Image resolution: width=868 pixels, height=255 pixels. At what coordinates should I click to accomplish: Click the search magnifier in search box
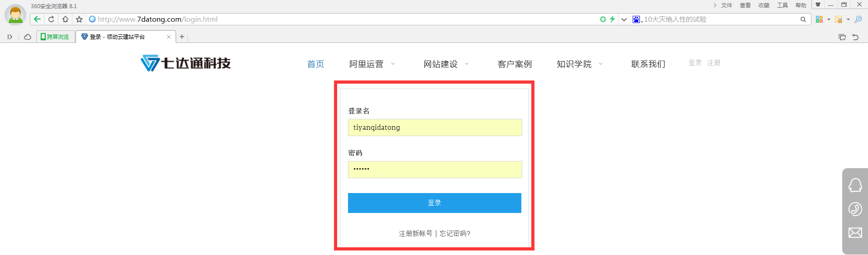tap(803, 19)
